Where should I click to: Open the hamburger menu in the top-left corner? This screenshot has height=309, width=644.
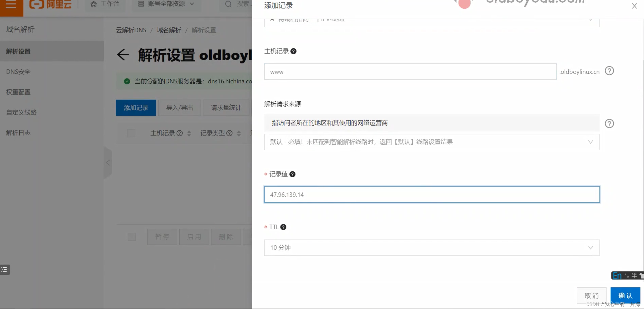pyautogui.click(x=11, y=4)
